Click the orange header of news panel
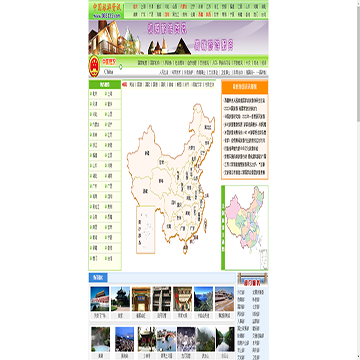360x360 pixels. 245,87
